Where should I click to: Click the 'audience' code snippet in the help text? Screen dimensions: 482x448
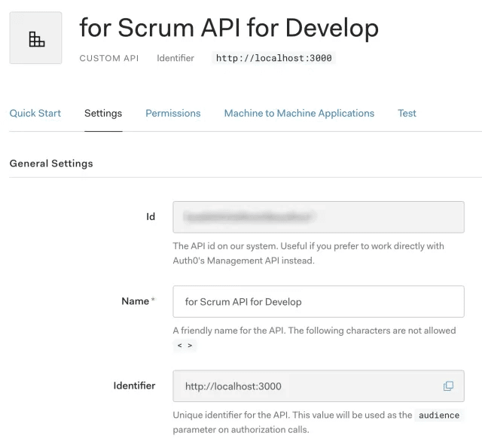click(438, 415)
